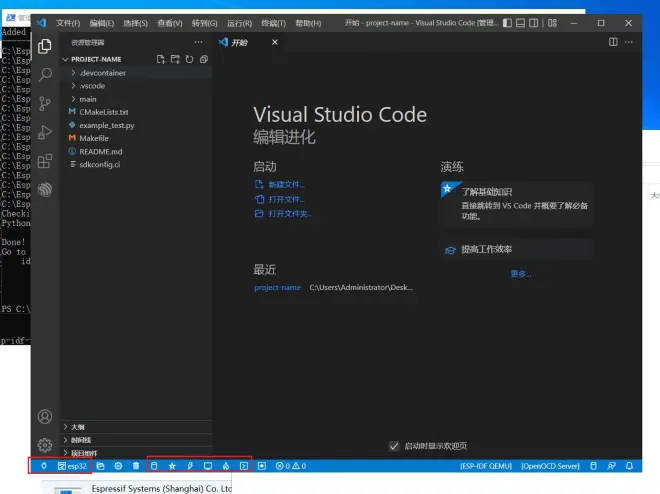Viewport: 660px width, 494px height.
Task: Open SDK configuration editor gear in status bar
Action: click(118, 466)
